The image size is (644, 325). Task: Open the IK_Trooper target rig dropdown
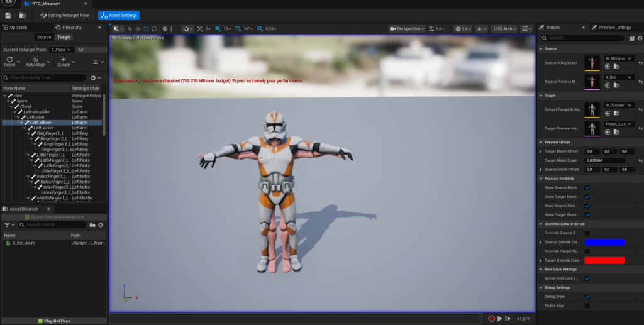pyautogui.click(x=619, y=106)
